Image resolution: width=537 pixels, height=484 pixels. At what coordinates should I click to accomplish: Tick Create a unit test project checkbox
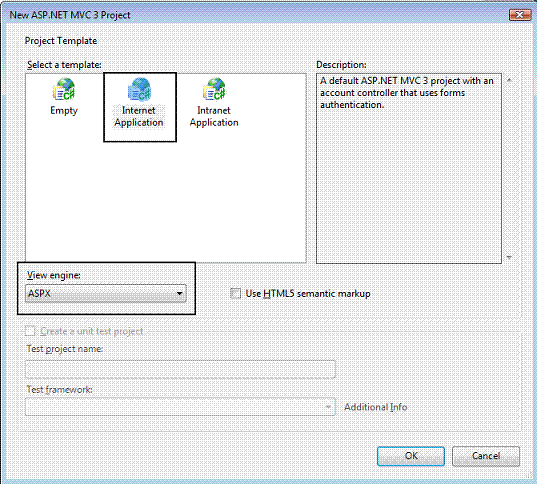pos(30,331)
